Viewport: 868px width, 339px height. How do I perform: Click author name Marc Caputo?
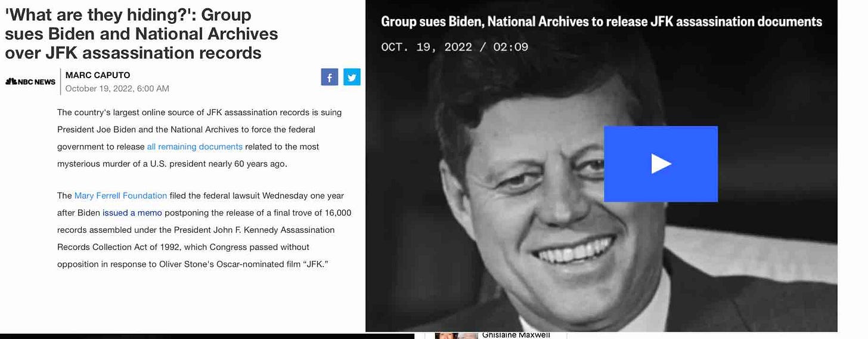tap(98, 75)
